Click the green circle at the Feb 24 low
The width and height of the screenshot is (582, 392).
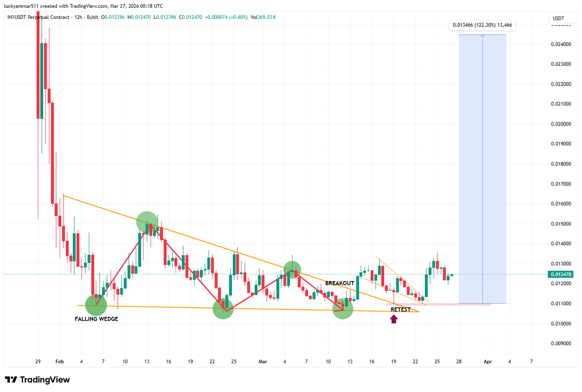[224, 309]
